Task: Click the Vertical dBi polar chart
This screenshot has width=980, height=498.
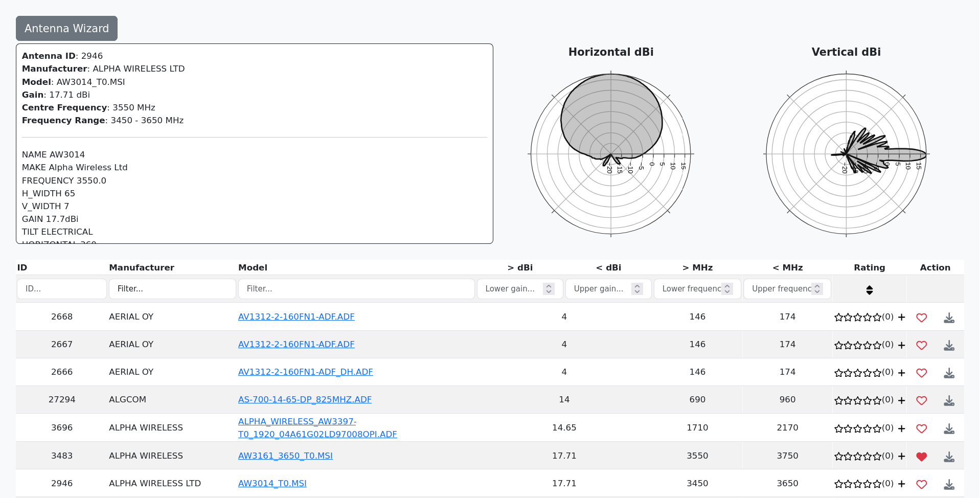Action: click(846, 154)
